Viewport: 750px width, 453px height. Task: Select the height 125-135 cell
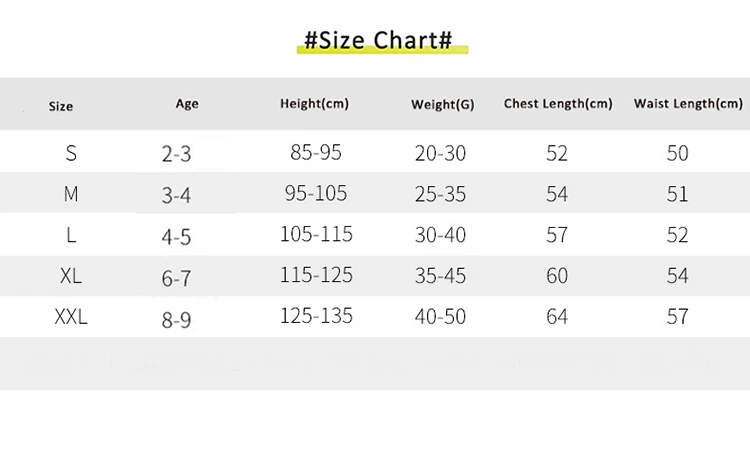[x=316, y=316]
